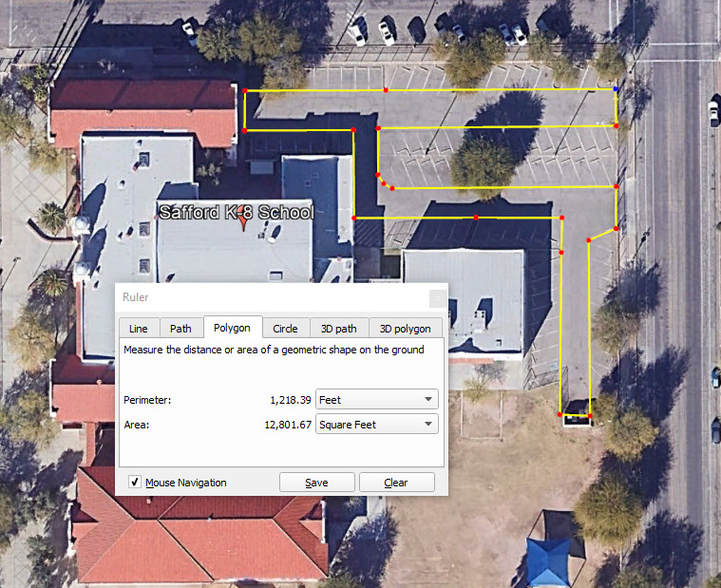
Task: Close the Ruler dialog
Action: [x=437, y=298]
